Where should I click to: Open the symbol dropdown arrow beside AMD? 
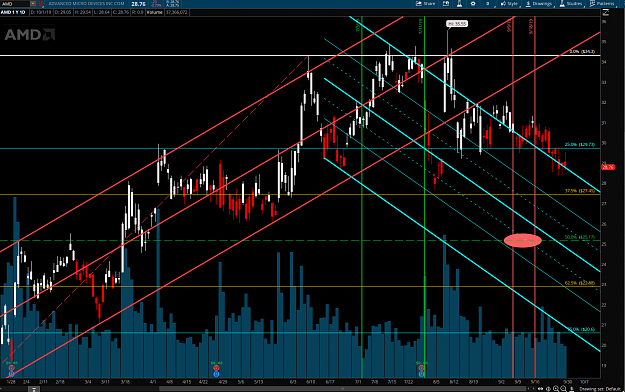point(33,4)
